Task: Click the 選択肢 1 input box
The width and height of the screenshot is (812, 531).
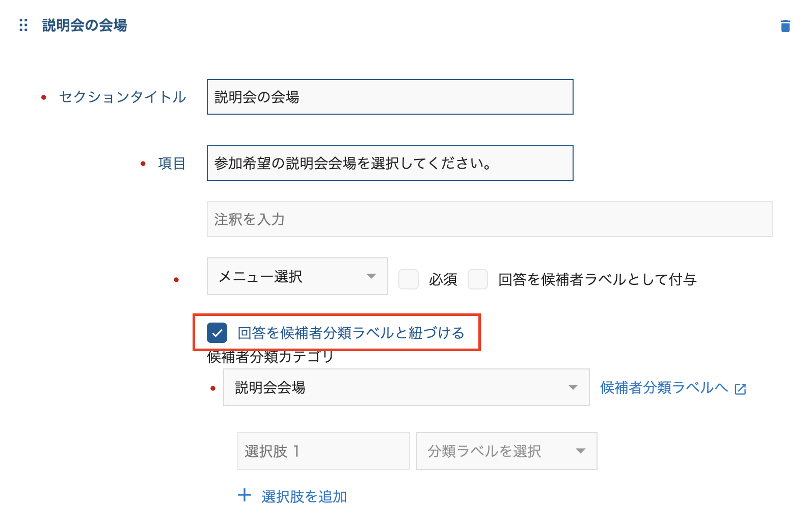Action: [x=323, y=450]
